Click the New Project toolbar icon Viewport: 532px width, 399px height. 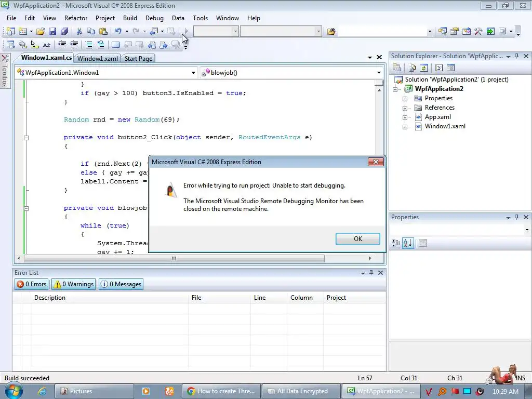10,32
